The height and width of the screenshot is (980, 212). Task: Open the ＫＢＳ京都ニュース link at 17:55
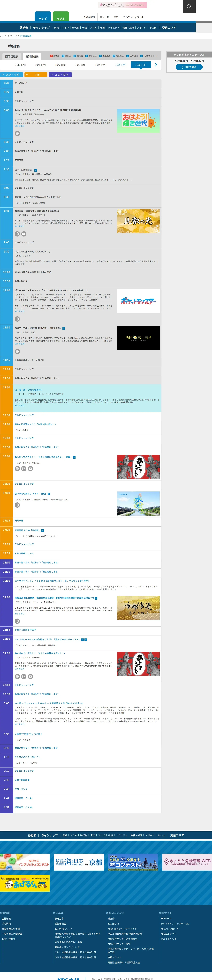24,553
